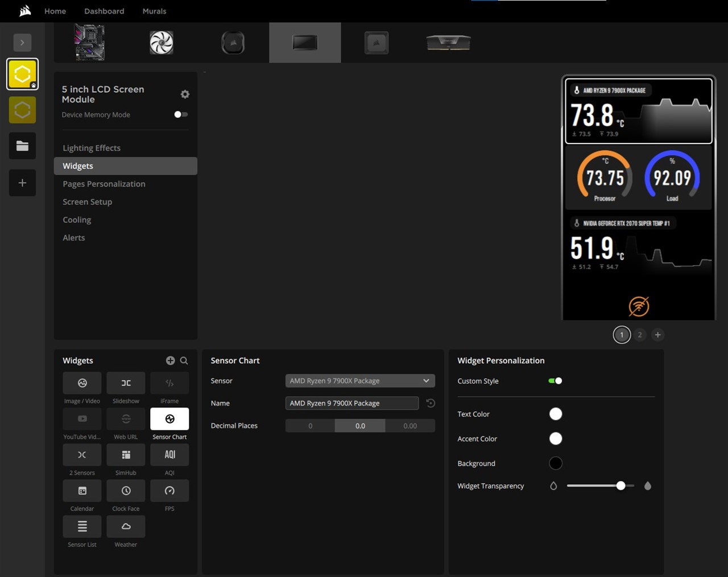Select the motherboard device thumbnail
This screenshot has width=728, height=577.
tap(89, 42)
